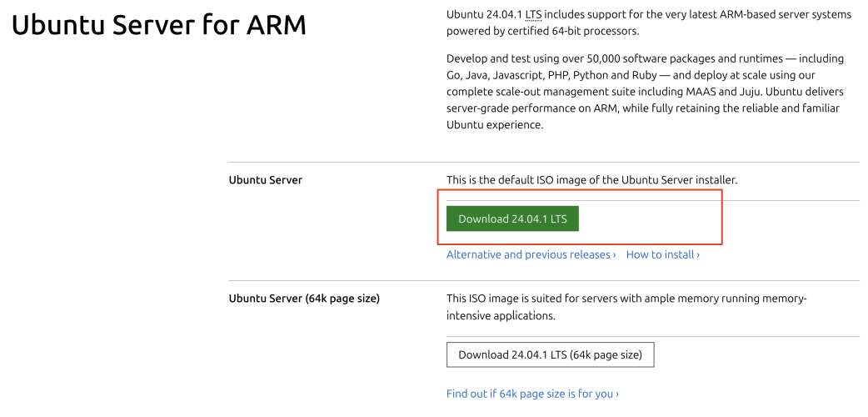Open Alternative and previous releases link
This screenshot has width=868, height=417.
pos(528,254)
